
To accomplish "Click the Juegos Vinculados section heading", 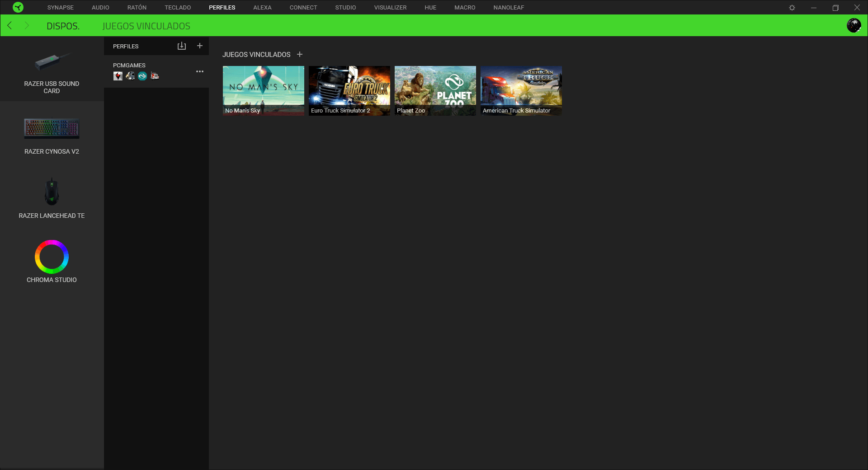I will (x=256, y=55).
